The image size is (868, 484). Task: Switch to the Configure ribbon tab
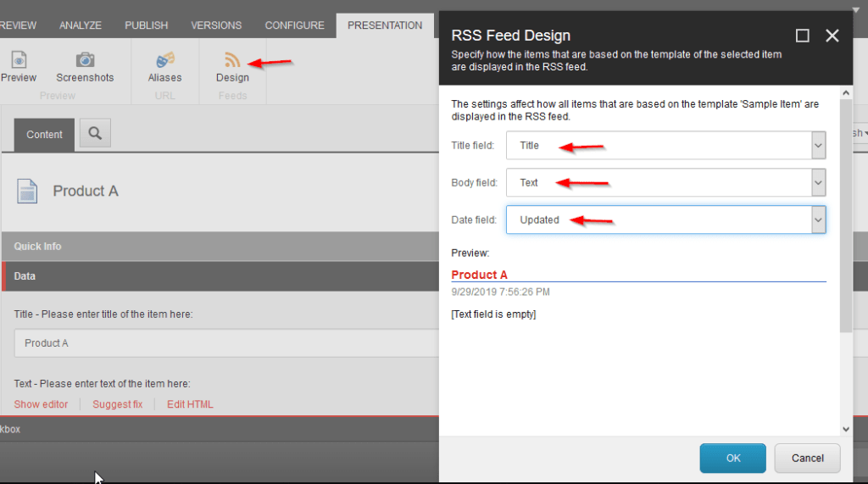point(294,25)
